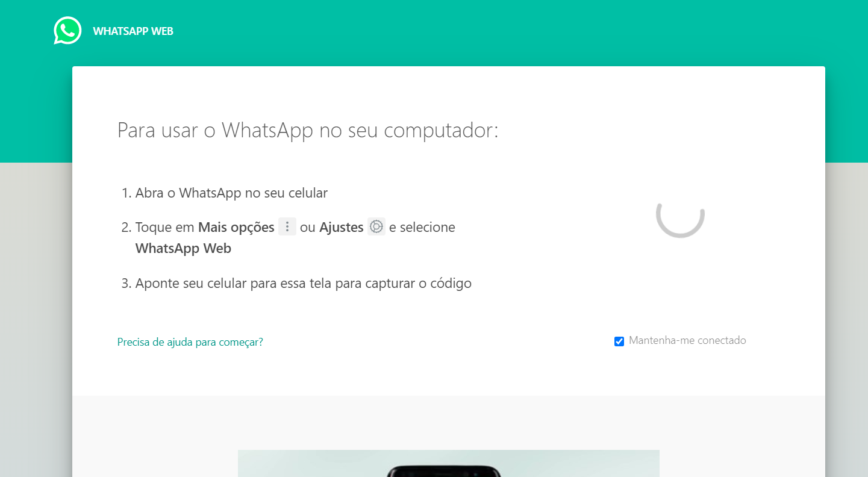Viewport: 868px width, 477px height.
Task: Click the three-dot Mais opções icon
Action: [x=287, y=226]
